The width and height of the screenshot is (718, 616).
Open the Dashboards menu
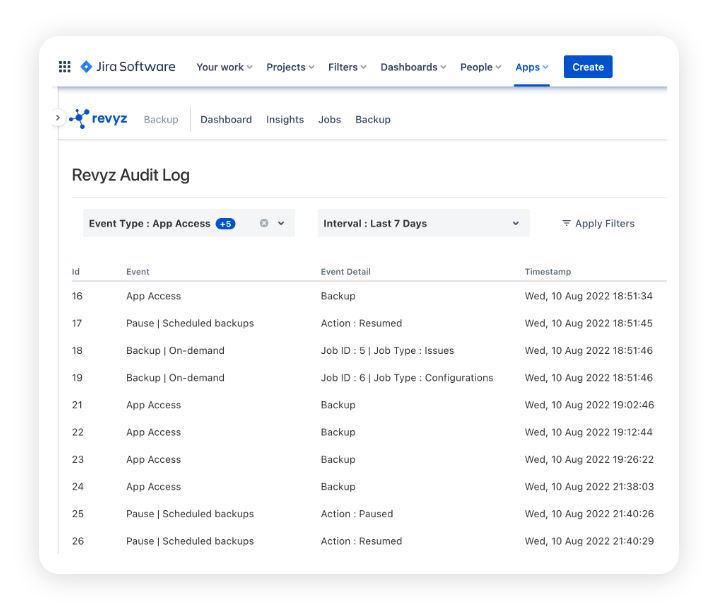(413, 67)
